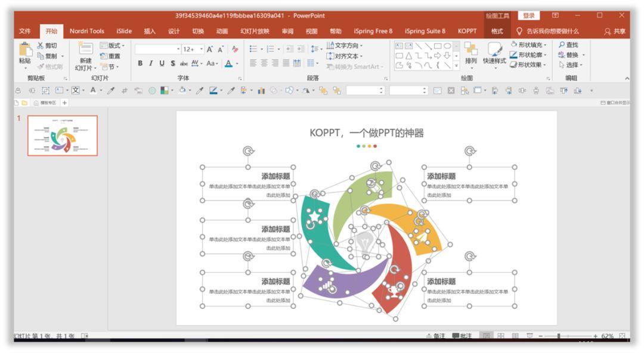Expand the shapes gallery more arrow
Screen dimensions: 644x353
click(x=456, y=66)
